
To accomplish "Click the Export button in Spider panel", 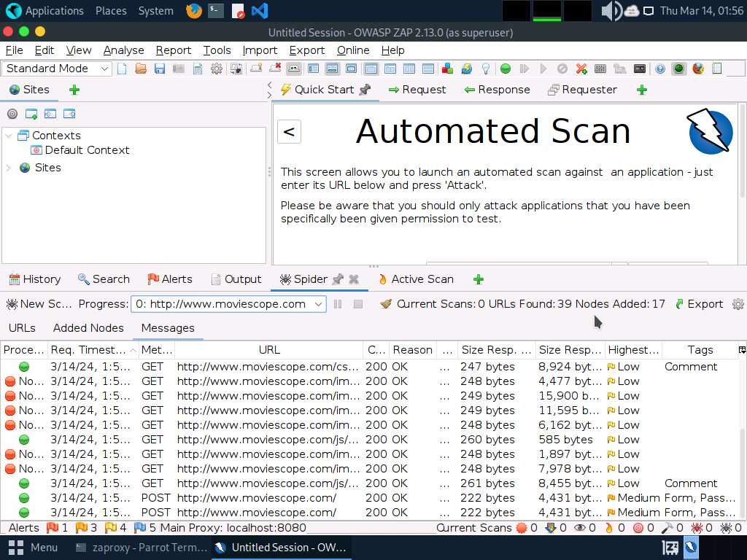I will pyautogui.click(x=698, y=304).
